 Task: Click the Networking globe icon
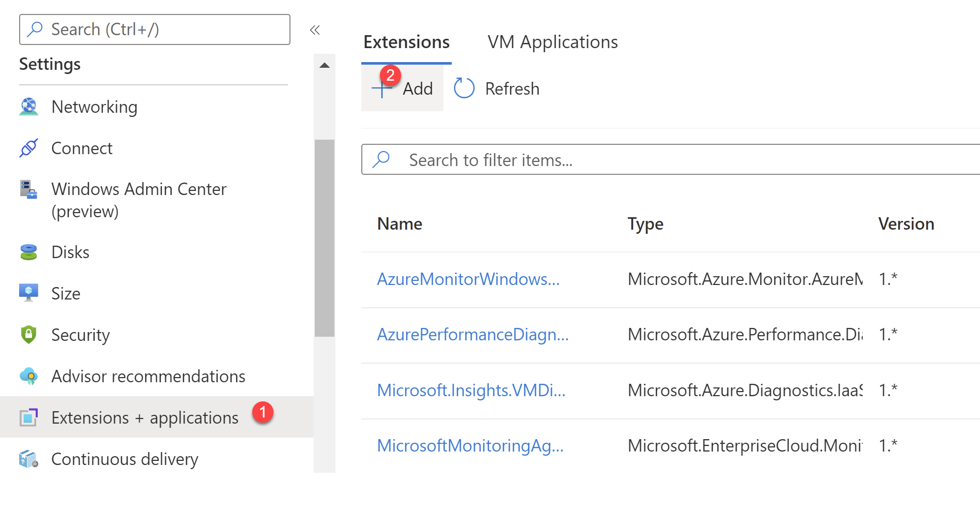tap(29, 107)
